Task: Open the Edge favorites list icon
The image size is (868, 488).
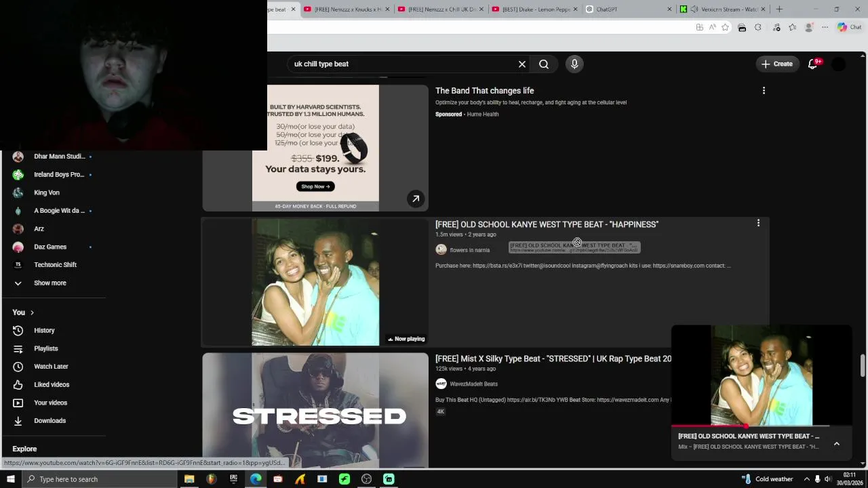Action: point(792,27)
